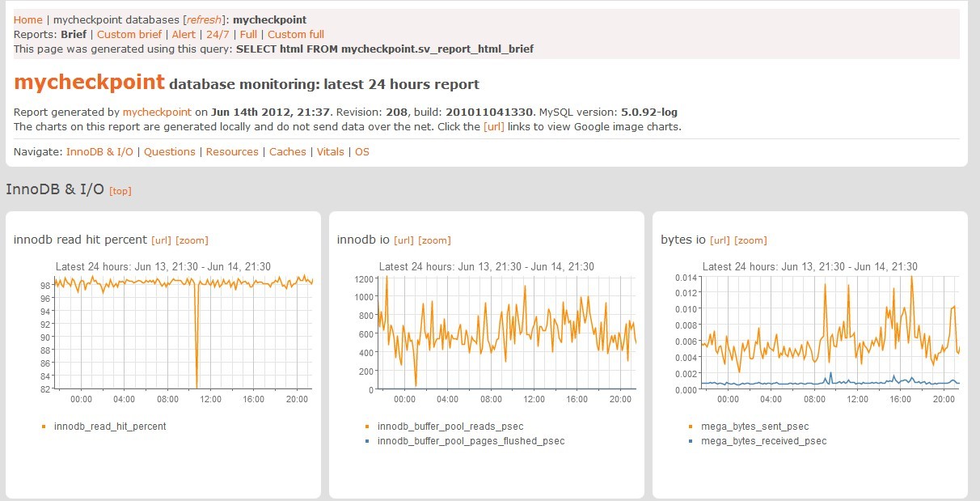The height and width of the screenshot is (501, 980).
Task: Open url for bytes io chart
Action: [x=720, y=240]
